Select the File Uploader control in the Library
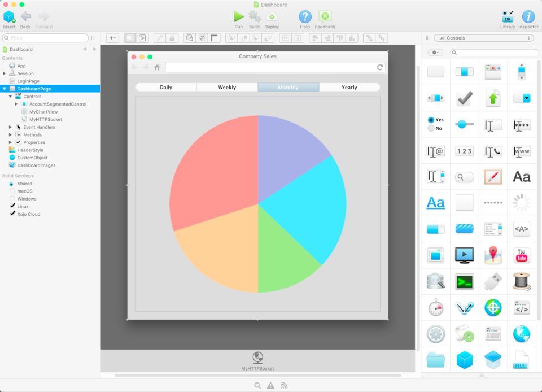Screen dimensions: 542x392 click(x=493, y=97)
